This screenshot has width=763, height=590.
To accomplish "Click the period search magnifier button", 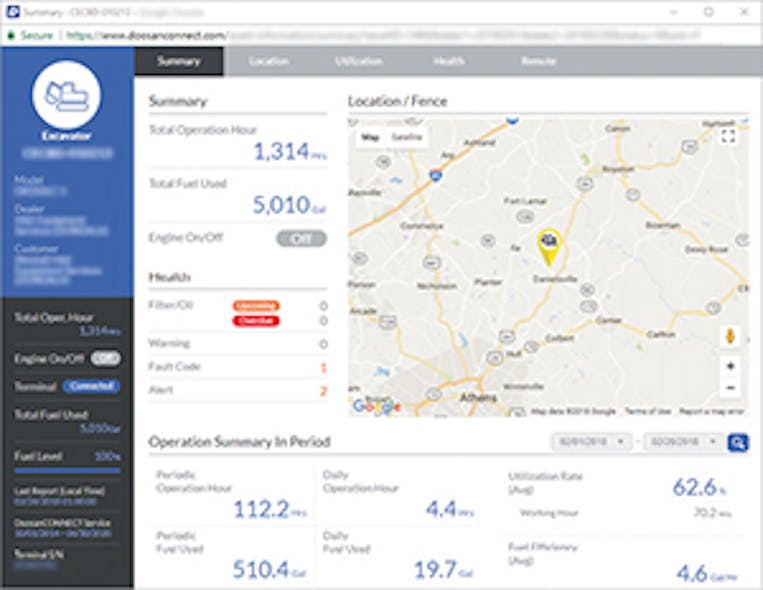I will coord(738,442).
